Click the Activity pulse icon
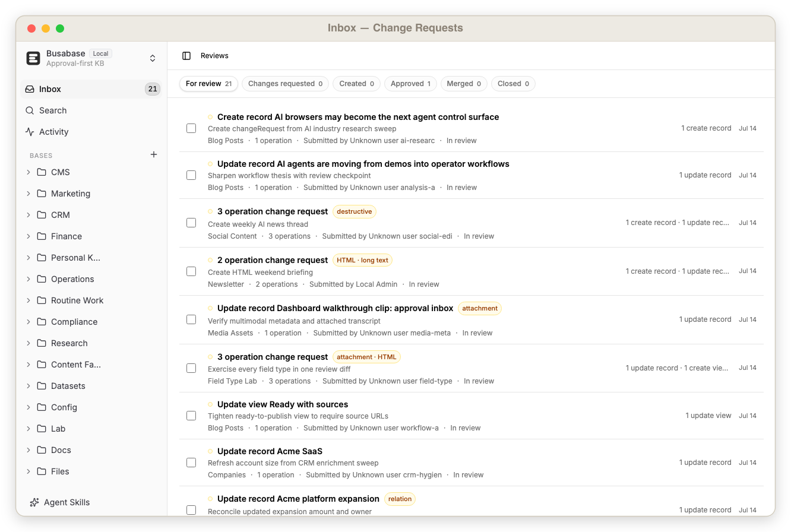Image resolution: width=791 pixels, height=532 pixels. click(30, 132)
